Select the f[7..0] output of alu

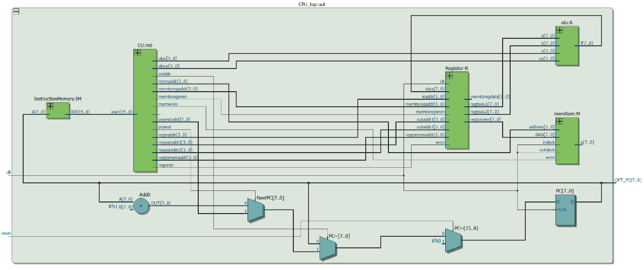click(587, 43)
